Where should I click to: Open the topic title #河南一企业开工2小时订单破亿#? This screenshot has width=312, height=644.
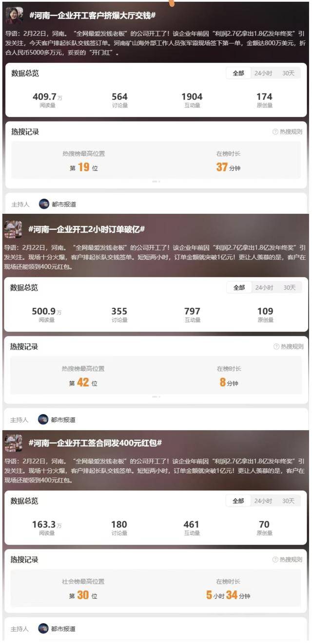click(x=87, y=229)
